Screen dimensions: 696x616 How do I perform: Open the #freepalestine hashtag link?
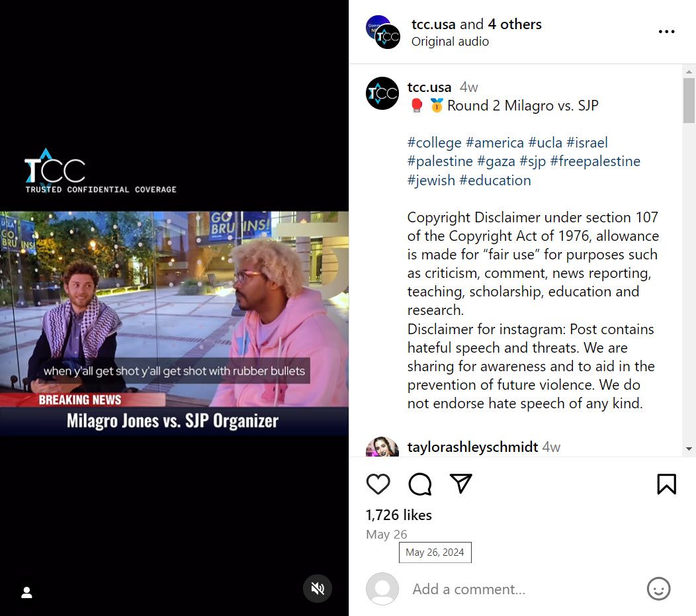coord(595,161)
